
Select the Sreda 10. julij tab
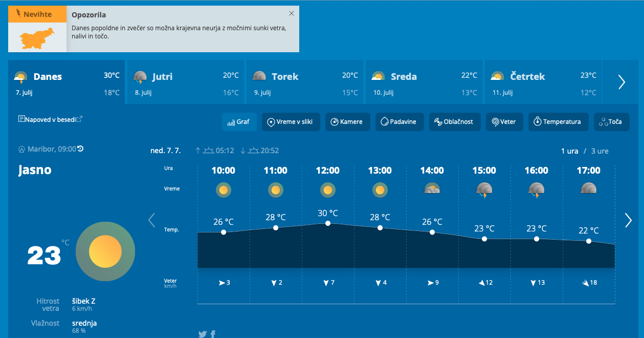[424, 82]
